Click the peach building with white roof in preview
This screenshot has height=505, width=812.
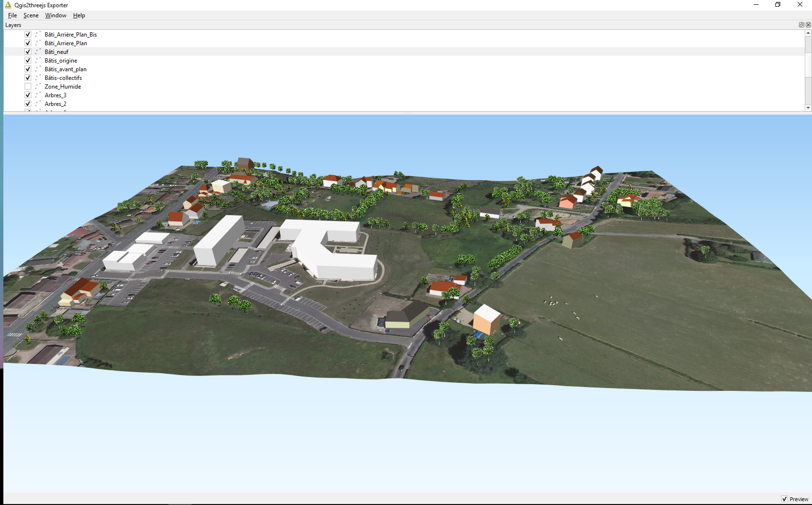487,319
